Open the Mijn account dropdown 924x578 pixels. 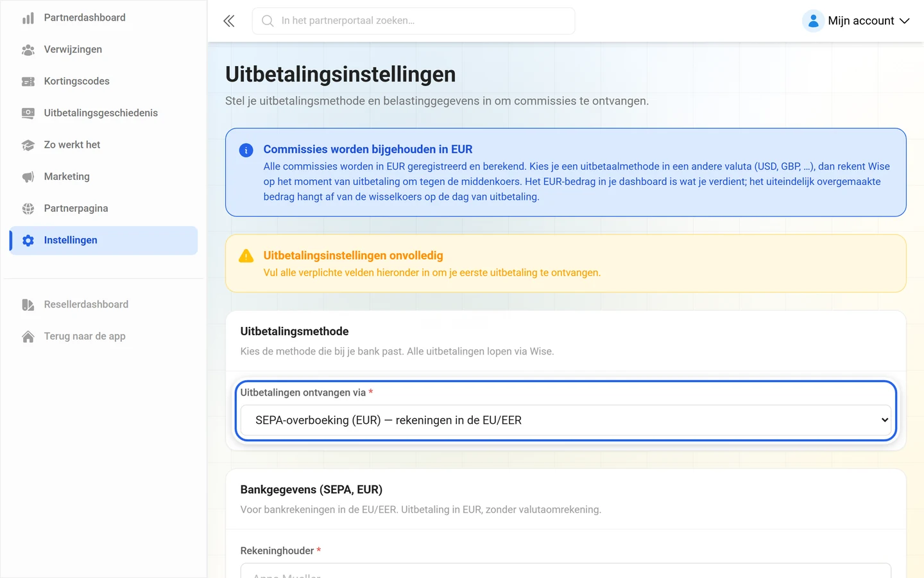(x=856, y=21)
